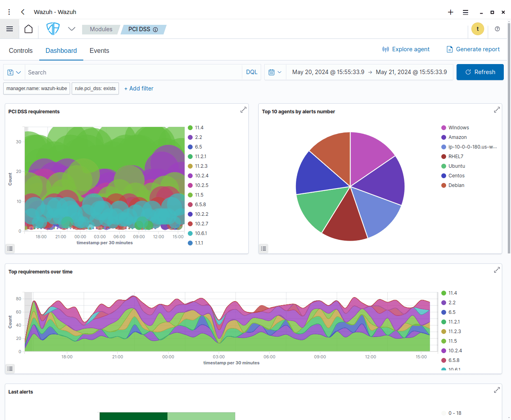Toggle legend for PCI DSS requirements chart

10,249
